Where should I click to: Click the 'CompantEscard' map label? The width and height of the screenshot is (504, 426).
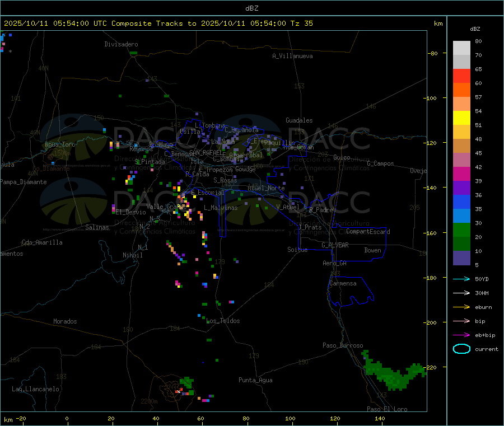[x=368, y=232]
